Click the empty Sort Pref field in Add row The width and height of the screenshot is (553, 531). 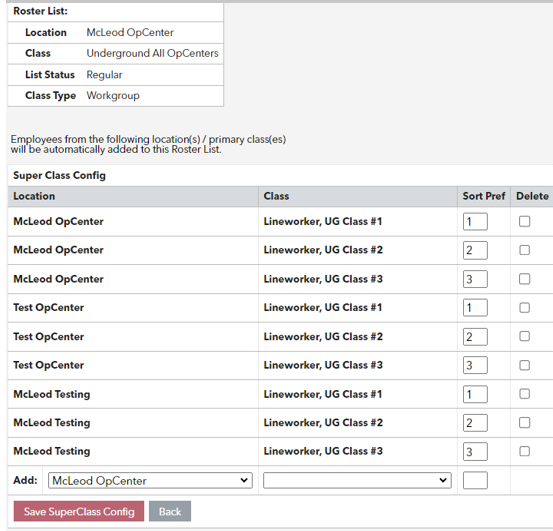coord(475,480)
